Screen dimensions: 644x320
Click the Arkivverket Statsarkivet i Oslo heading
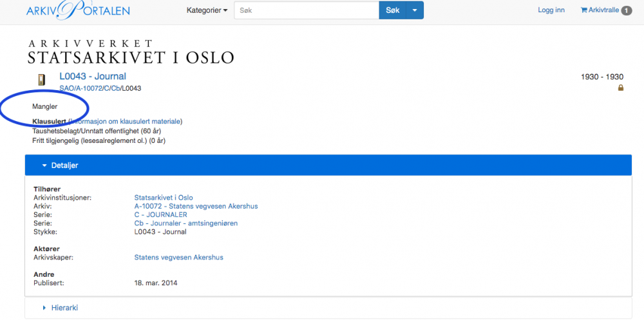click(x=130, y=52)
